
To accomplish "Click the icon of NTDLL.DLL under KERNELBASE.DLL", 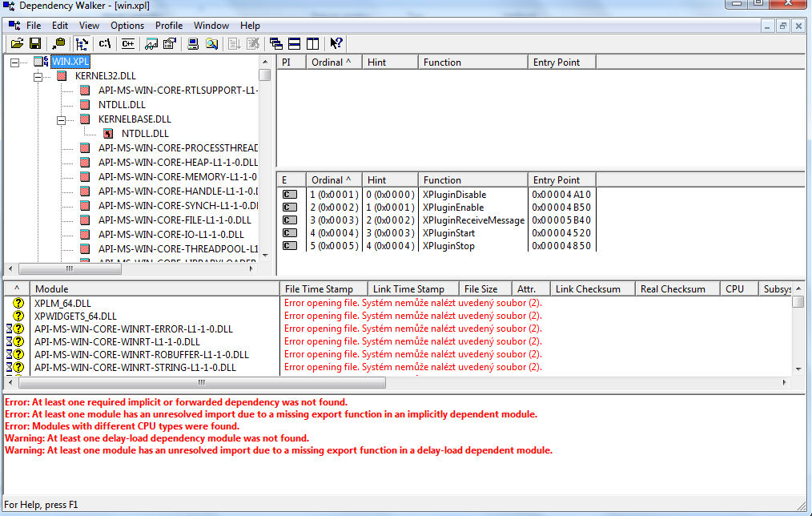I will pos(108,134).
